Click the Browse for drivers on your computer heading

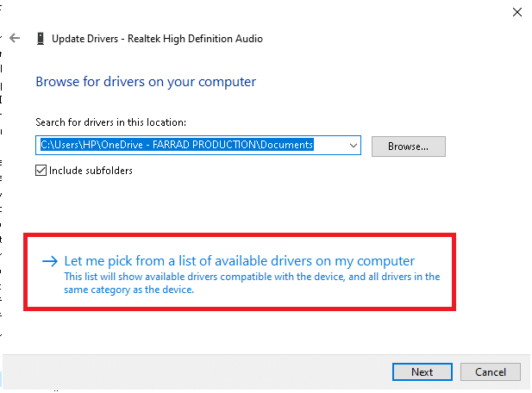[x=146, y=82]
